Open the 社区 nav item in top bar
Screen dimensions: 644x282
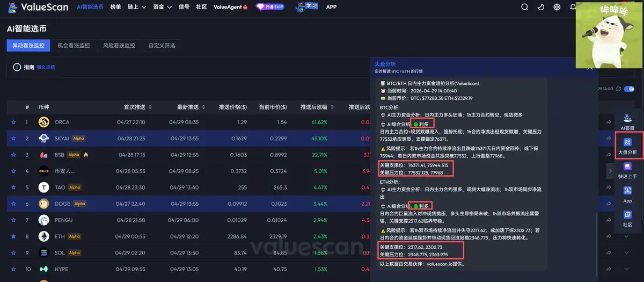coord(201,7)
